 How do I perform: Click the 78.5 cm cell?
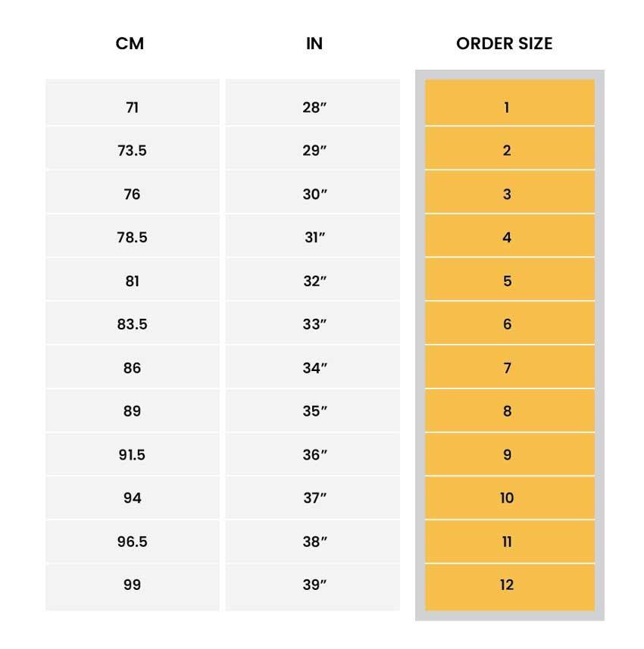tap(132, 238)
